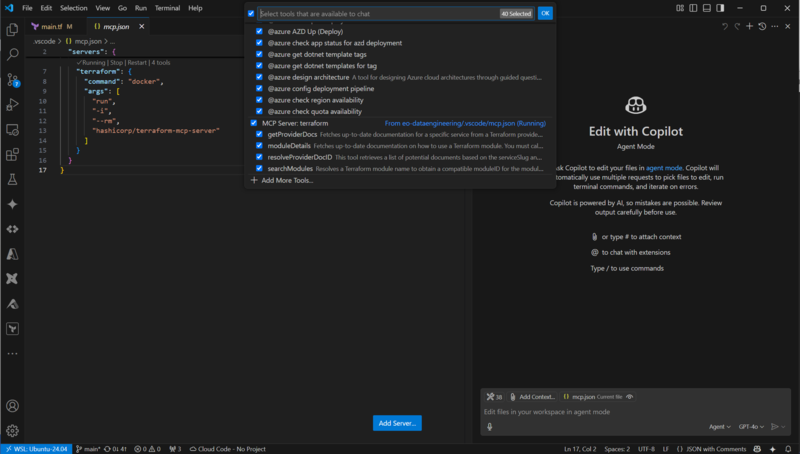Toggle visibility eye on mcp.json context
800x454 pixels.
click(x=630, y=396)
